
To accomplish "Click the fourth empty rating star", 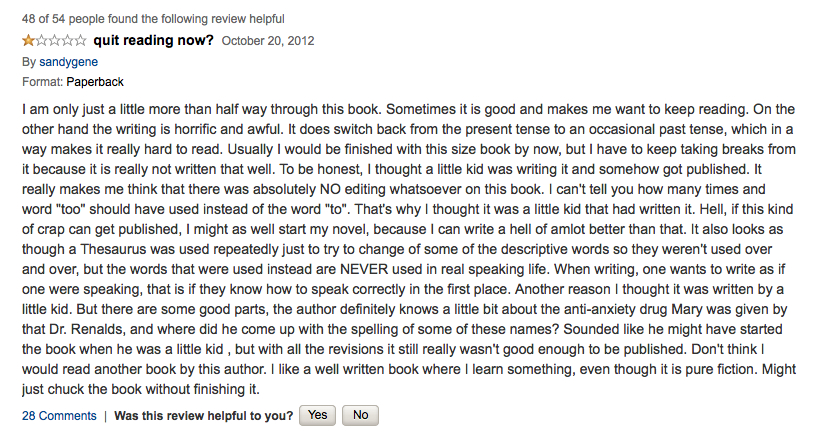I will tap(67, 40).
